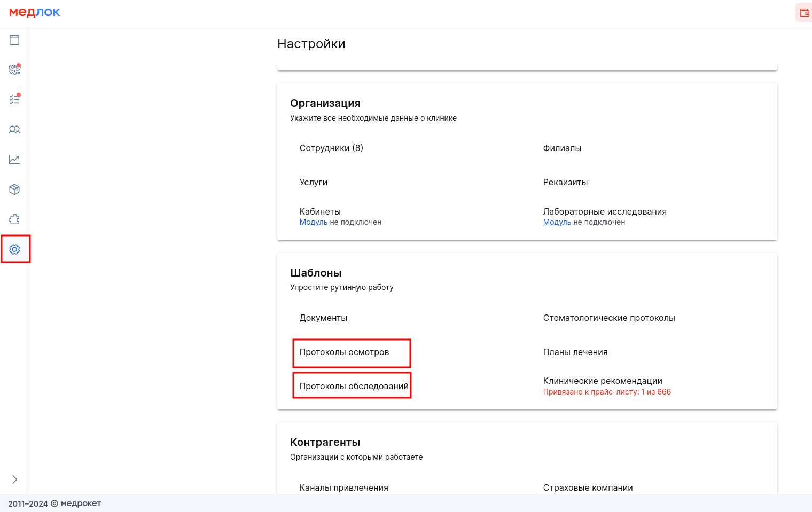Open Протоколы обследований templates
Screen dimensions: 812x512
pyautogui.click(x=354, y=387)
